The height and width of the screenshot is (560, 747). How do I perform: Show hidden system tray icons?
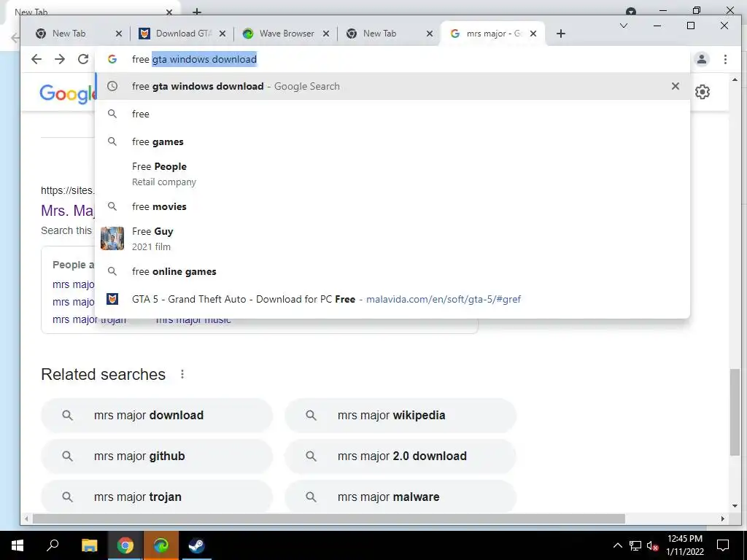pyautogui.click(x=617, y=545)
